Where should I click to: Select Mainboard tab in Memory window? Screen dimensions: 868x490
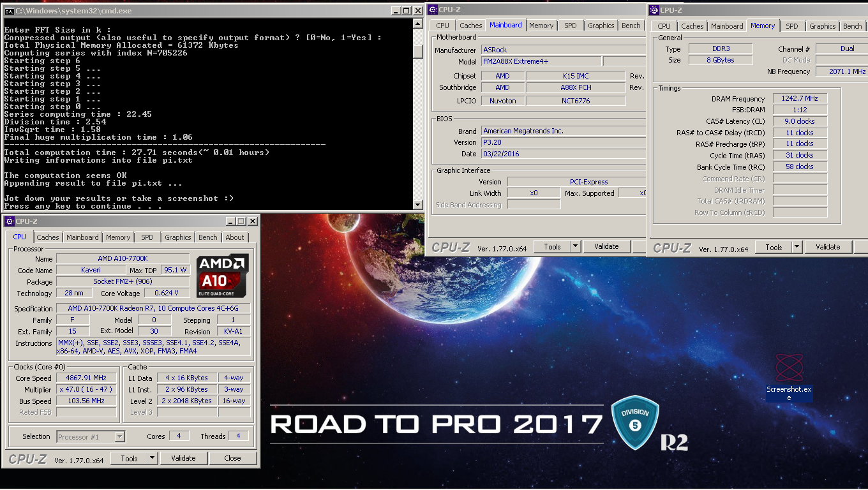click(x=728, y=26)
